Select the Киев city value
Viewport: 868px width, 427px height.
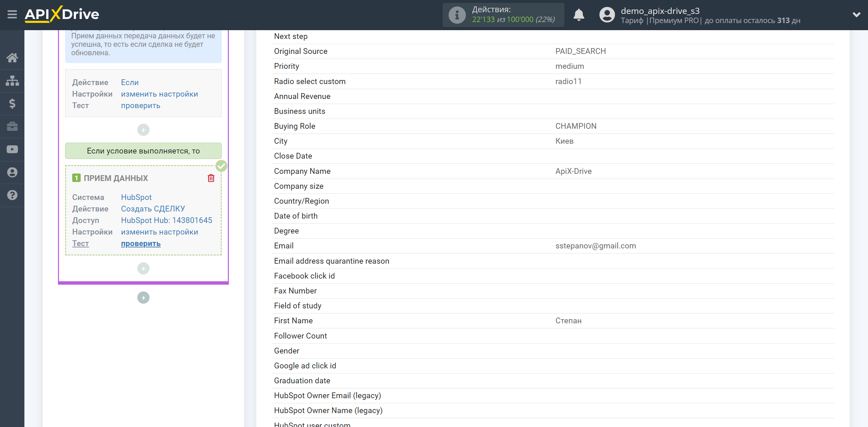point(564,141)
